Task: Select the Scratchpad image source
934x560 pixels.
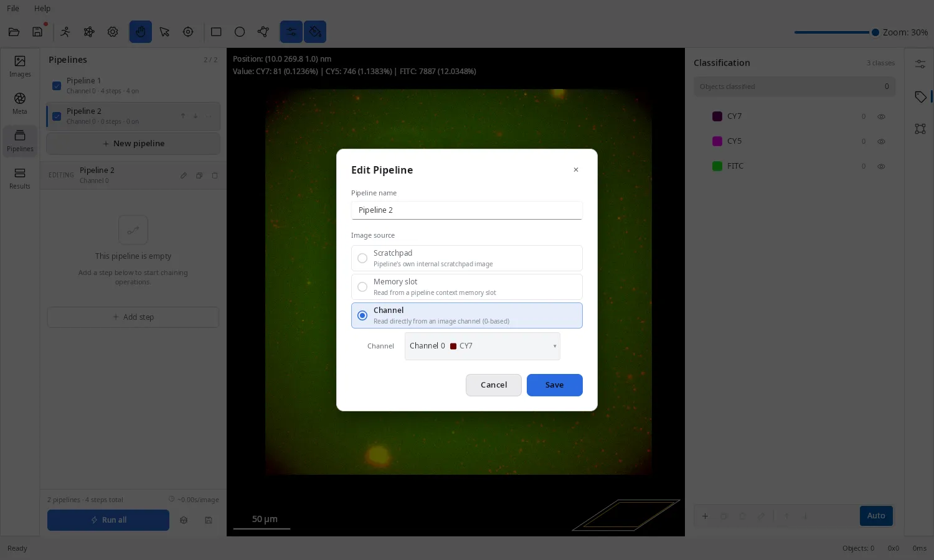Action: point(467,258)
